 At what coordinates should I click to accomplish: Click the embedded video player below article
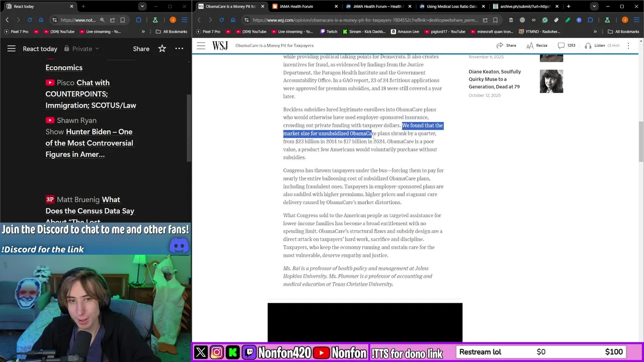pyautogui.click(x=365, y=322)
